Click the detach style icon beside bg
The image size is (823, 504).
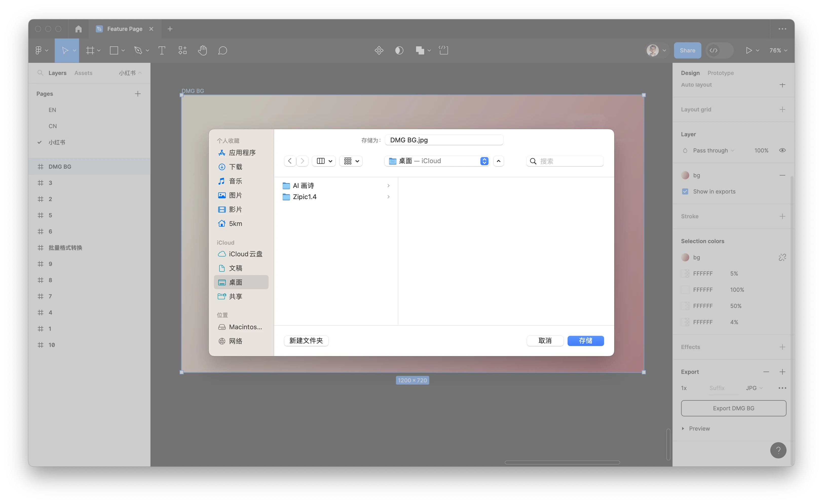[x=782, y=257]
